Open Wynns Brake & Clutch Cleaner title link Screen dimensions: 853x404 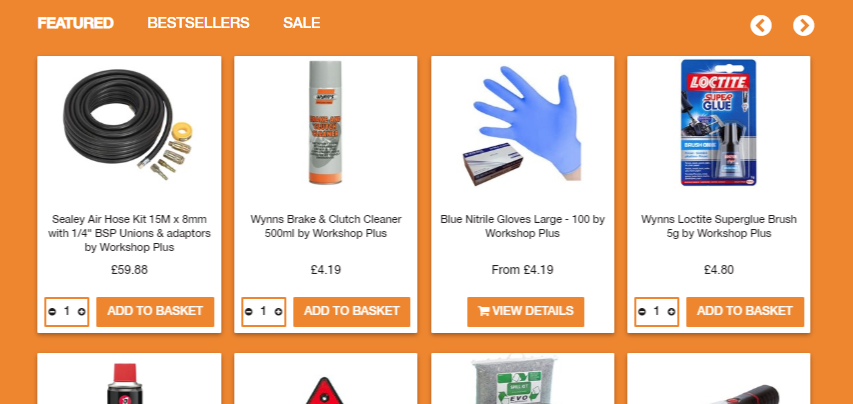[x=326, y=226]
